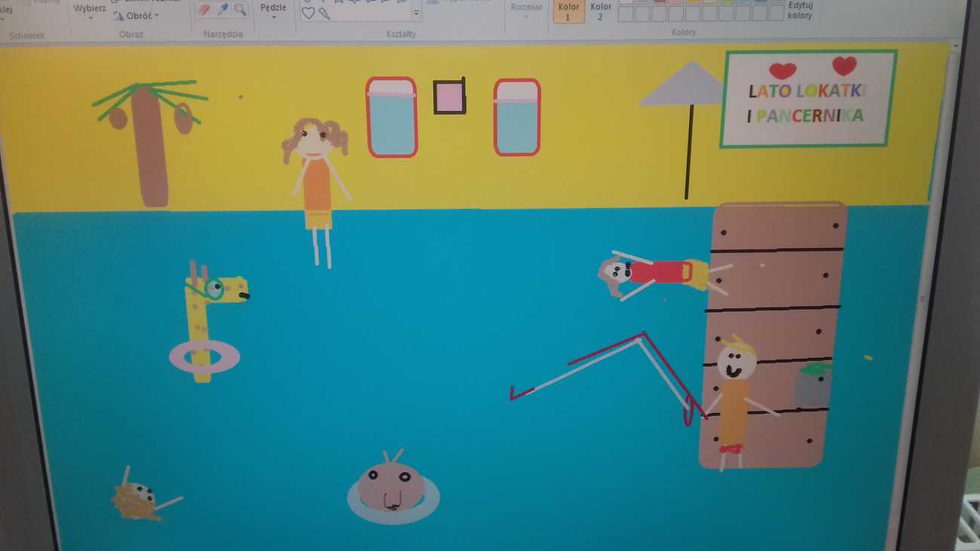
Task: Open the Wybierz selection dropdown
Action: 89,11
